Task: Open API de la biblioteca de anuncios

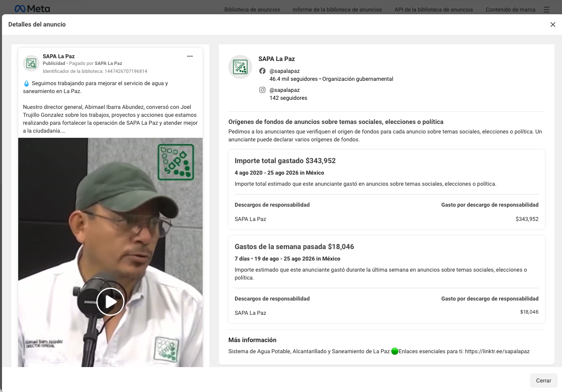Action: tap(434, 10)
